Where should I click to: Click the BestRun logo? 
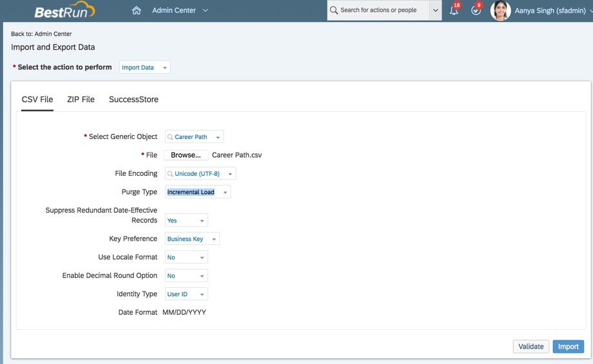click(x=64, y=11)
